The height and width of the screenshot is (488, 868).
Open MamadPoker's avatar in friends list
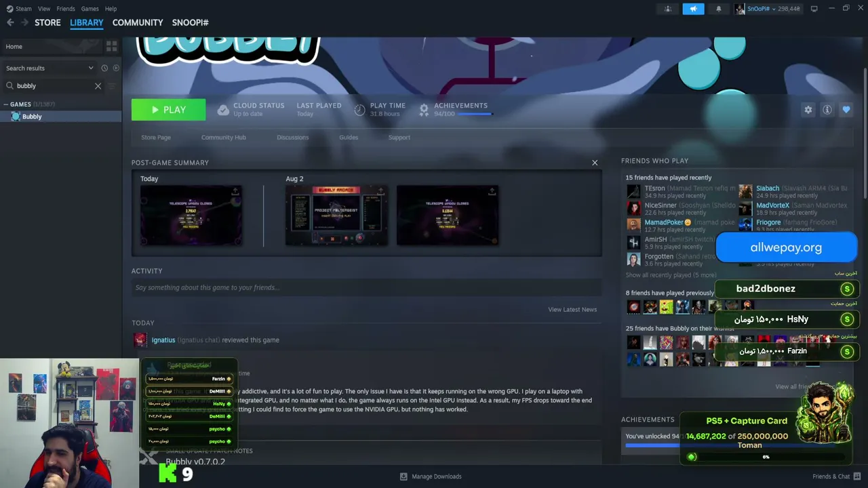[x=633, y=226]
